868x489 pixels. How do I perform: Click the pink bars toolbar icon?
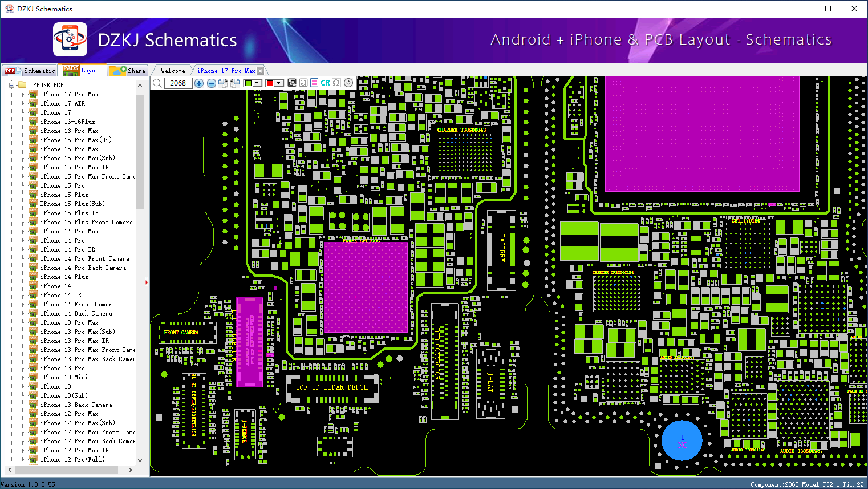click(314, 83)
